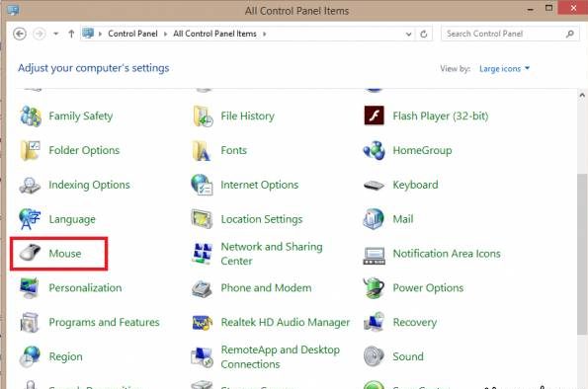This screenshot has height=389, width=588.
Task: Open the Flash Player icon
Action: click(x=374, y=116)
